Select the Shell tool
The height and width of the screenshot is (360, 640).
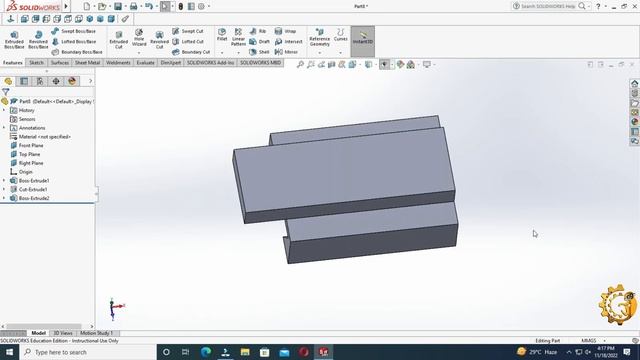[259, 52]
